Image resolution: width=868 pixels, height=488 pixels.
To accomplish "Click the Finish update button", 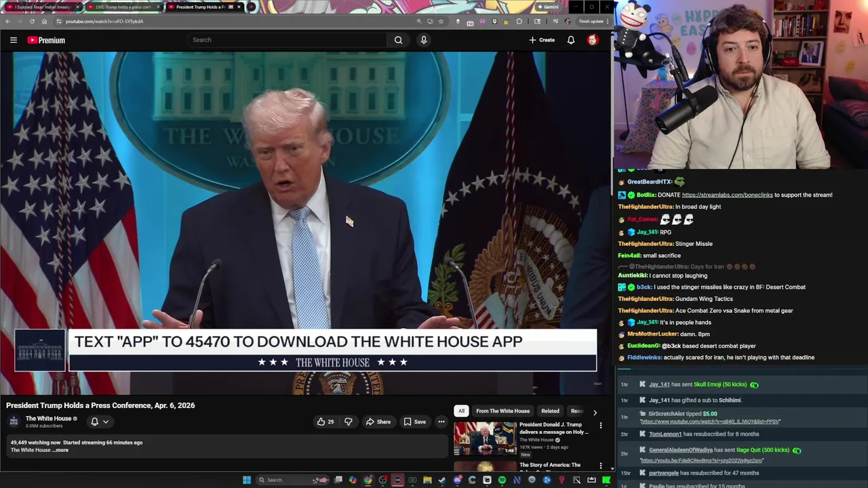I will (594, 21).
